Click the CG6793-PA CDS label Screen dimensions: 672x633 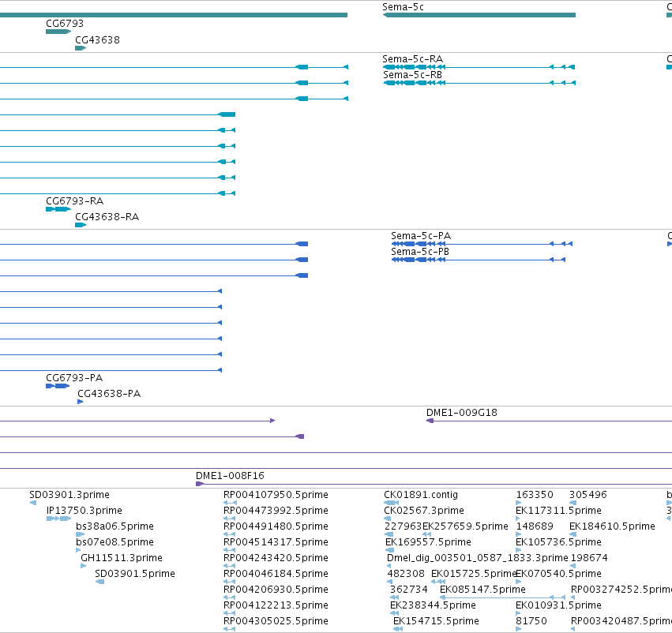click(74, 378)
